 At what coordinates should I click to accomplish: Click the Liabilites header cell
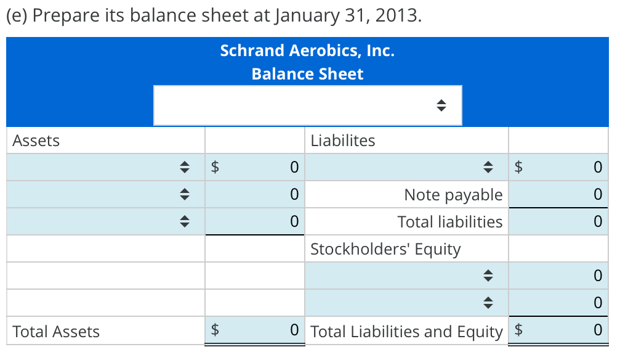(406, 140)
